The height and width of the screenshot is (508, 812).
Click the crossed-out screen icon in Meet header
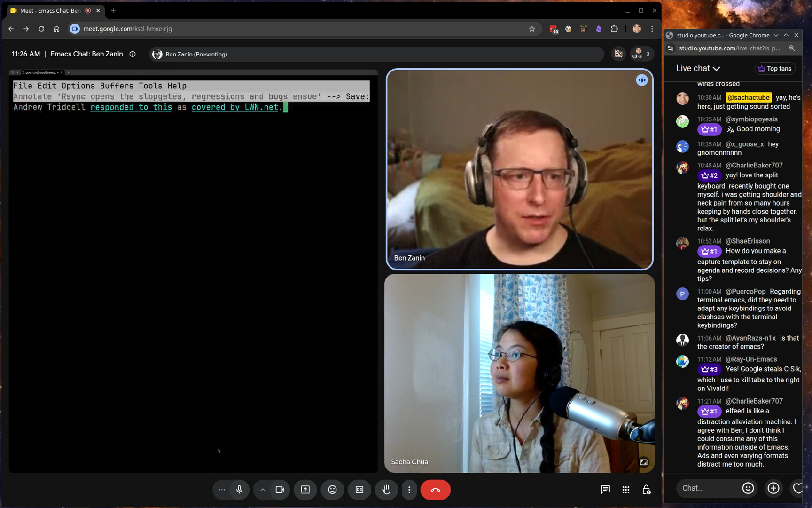point(619,54)
